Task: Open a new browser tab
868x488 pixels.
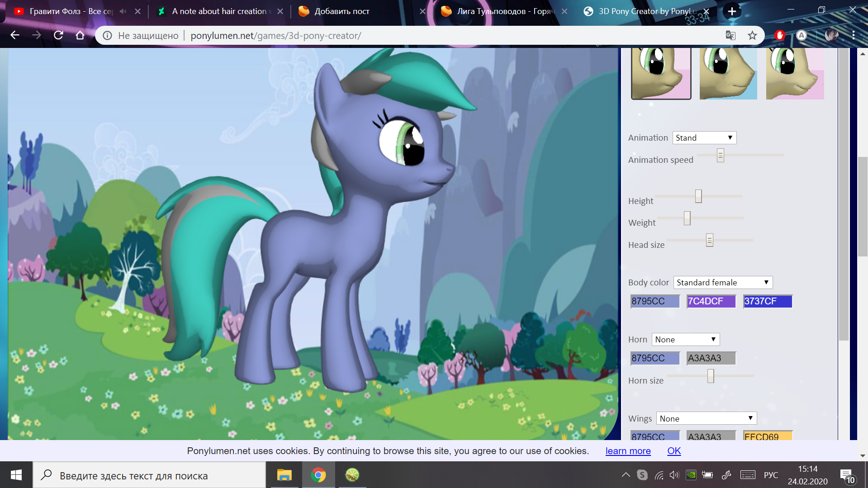Action: pyautogui.click(x=732, y=11)
